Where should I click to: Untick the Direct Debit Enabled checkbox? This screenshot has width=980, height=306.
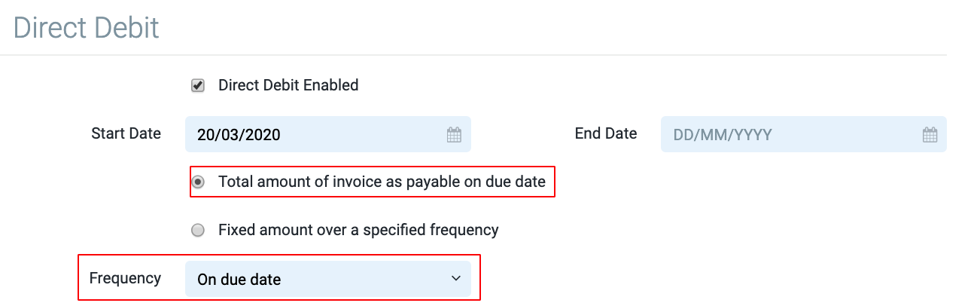(198, 86)
